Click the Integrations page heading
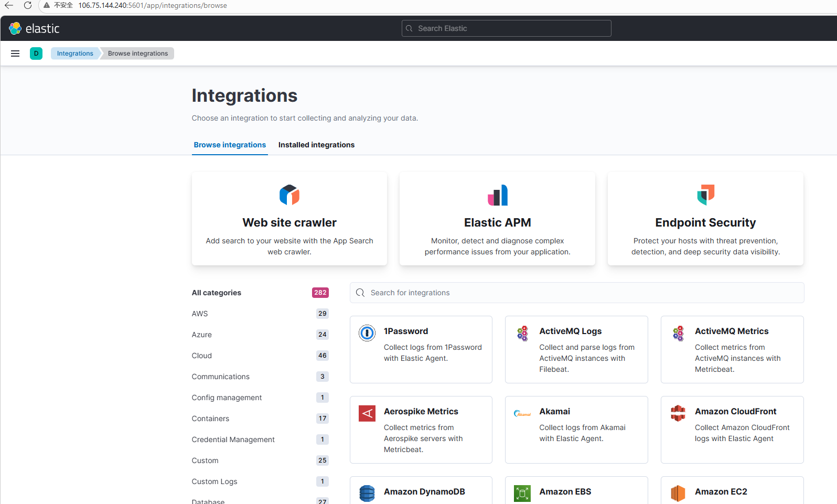Viewport: 837px width, 504px height. (244, 95)
